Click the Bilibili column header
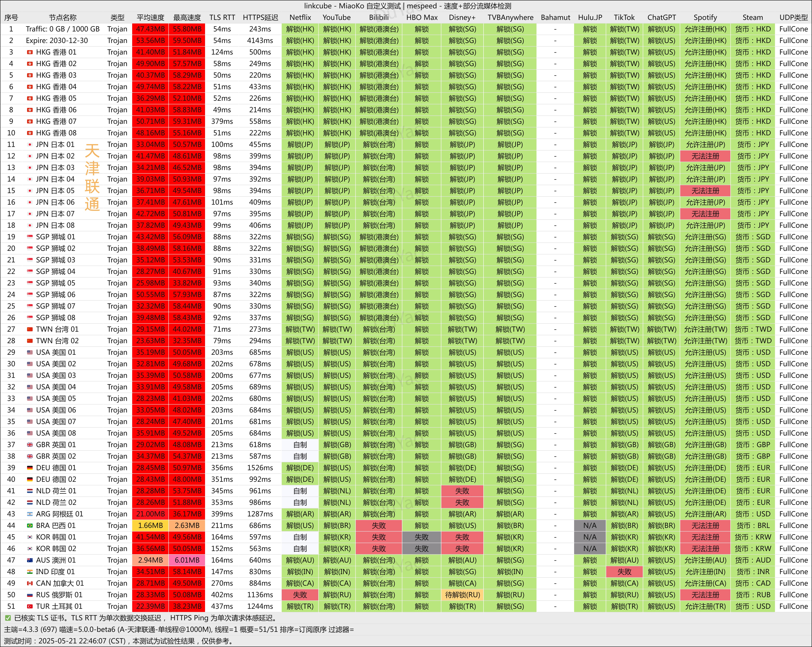The width and height of the screenshot is (812, 647). click(x=379, y=18)
